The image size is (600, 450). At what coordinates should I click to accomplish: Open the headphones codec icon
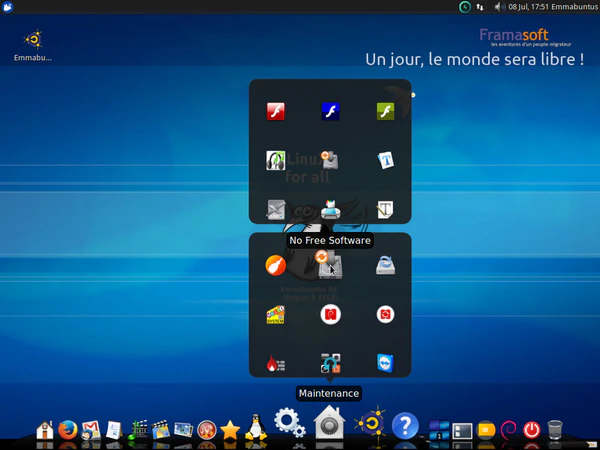276,160
